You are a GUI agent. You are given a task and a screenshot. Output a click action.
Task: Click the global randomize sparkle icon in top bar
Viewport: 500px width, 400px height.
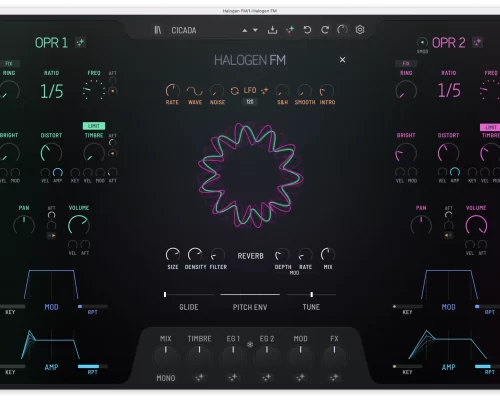(x=290, y=30)
